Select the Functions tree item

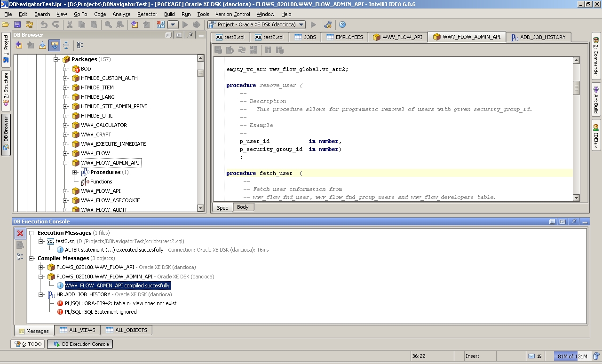[101, 182]
